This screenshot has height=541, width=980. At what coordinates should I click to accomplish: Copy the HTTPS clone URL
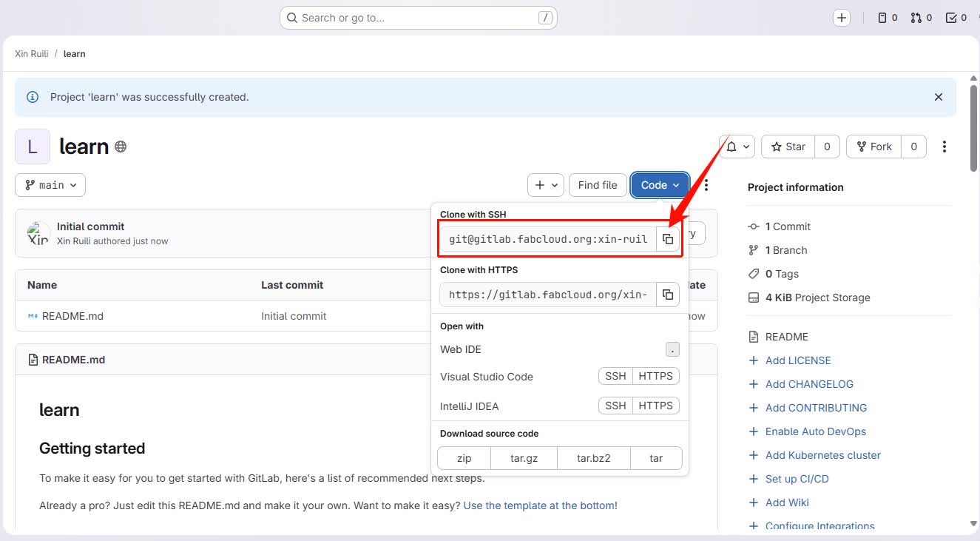tap(668, 295)
